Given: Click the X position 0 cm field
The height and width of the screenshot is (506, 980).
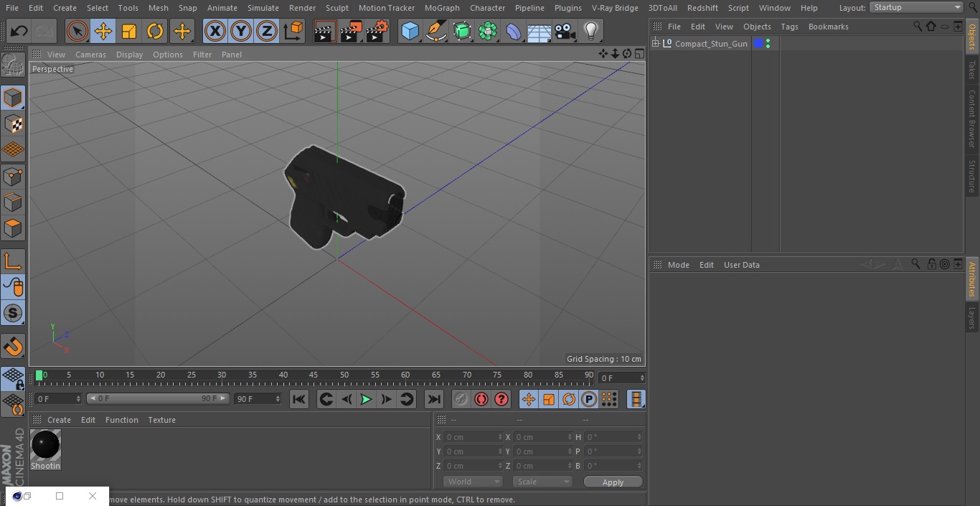Looking at the screenshot, I should pyautogui.click(x=473, y=437).
